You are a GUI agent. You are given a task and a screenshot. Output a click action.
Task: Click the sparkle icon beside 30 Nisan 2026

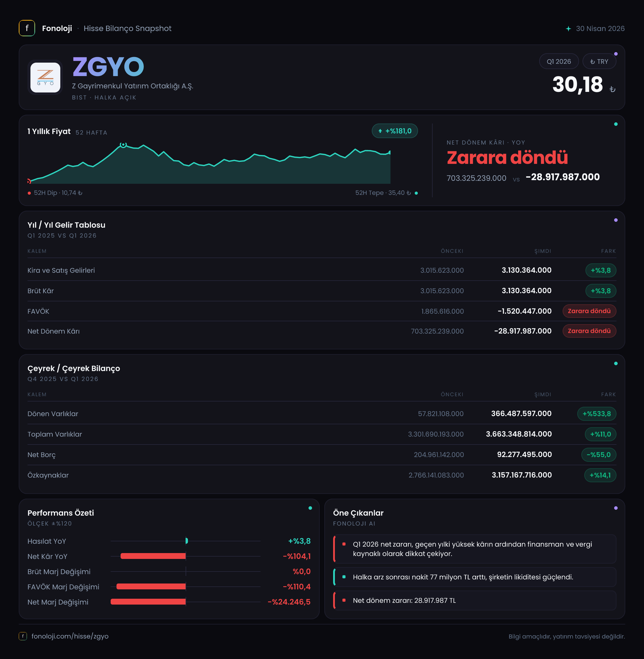pyautogui.click(x=568, y=29)
